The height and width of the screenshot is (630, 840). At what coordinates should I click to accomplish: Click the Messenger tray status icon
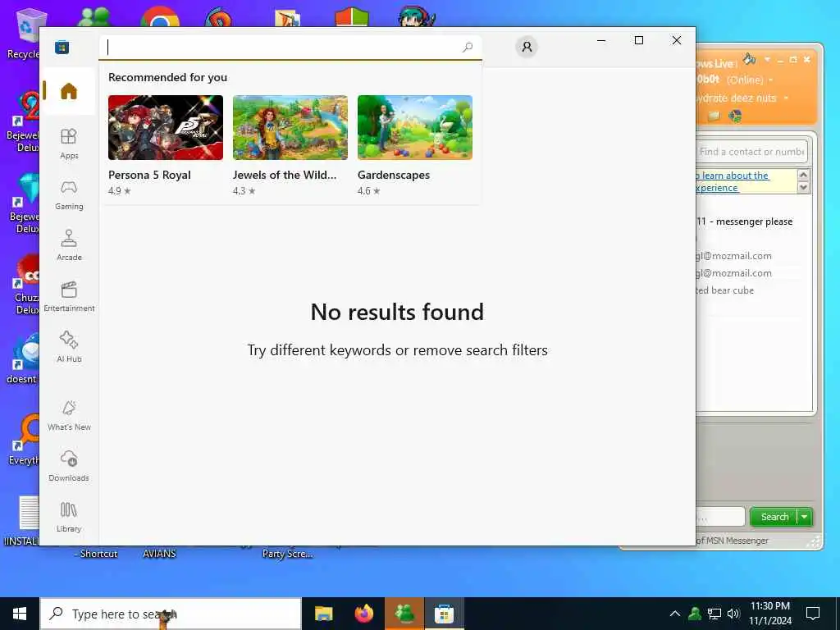coord(695,614)
